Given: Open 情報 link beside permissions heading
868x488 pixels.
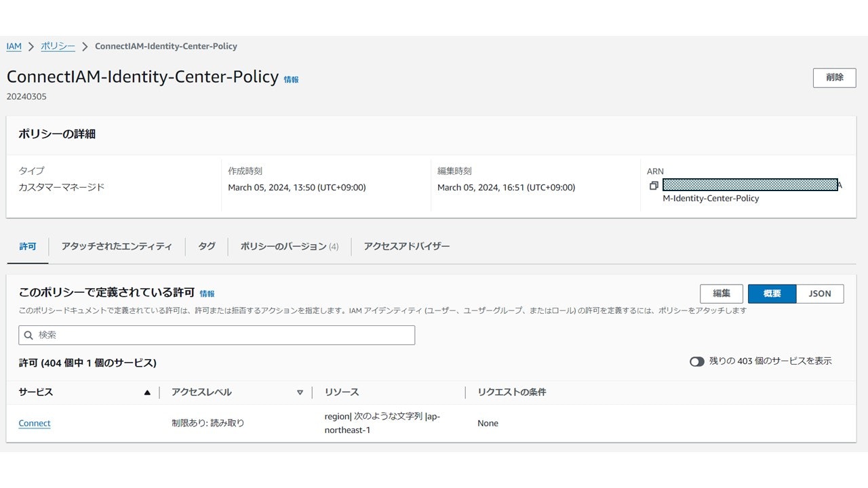Looking at the screenshot, I should (x=207, y=293).
